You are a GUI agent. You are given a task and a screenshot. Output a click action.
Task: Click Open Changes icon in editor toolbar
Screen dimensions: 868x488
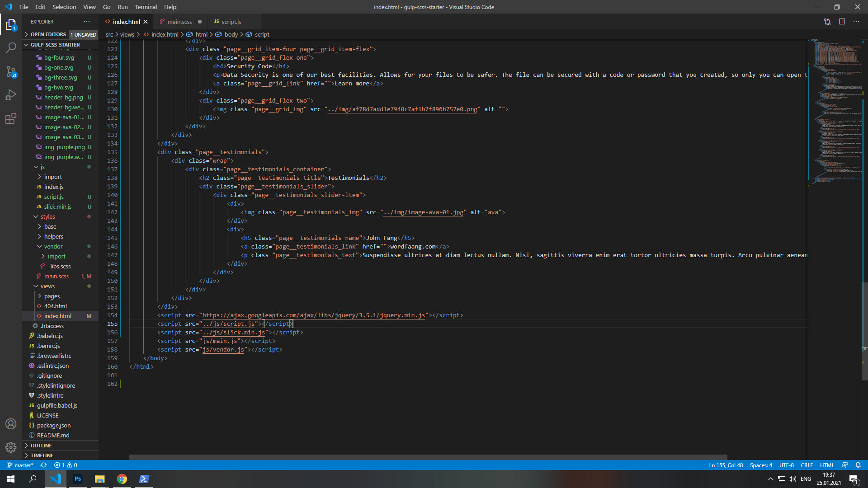pyautogui.click(x=827, y=22)
